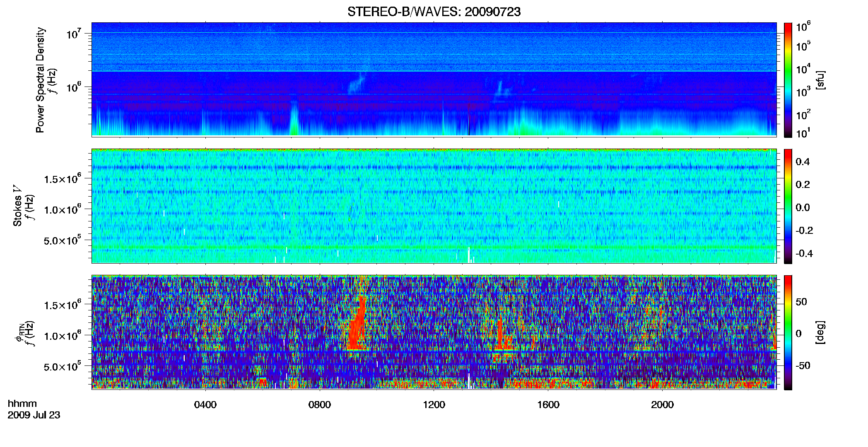The width and height of the screenshot is (868, 447).
Task: Click the plot title STEREO-B/WAVES: 20090723
Action: [434, 12]
